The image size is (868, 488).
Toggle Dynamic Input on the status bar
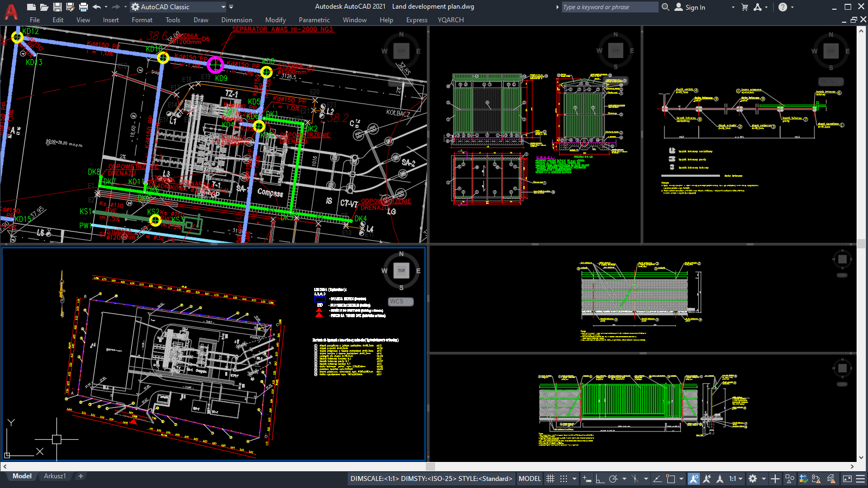pyautogui.click(x=586, y=479)
